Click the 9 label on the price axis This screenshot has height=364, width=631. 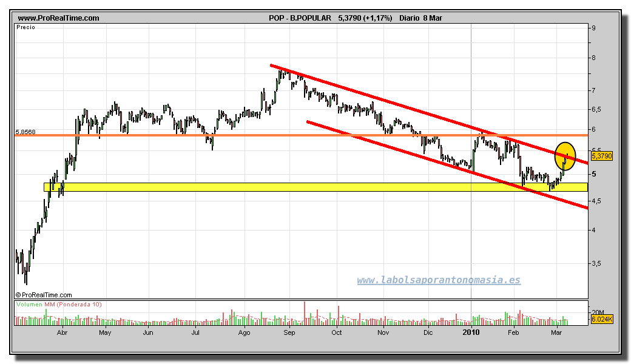click(593, 28)
